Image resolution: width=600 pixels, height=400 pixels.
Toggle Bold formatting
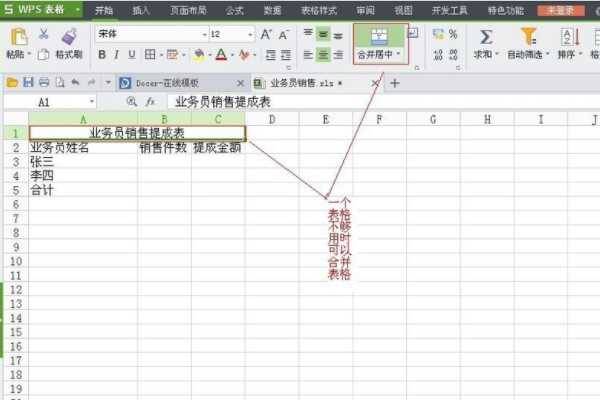tap(101, 54)
